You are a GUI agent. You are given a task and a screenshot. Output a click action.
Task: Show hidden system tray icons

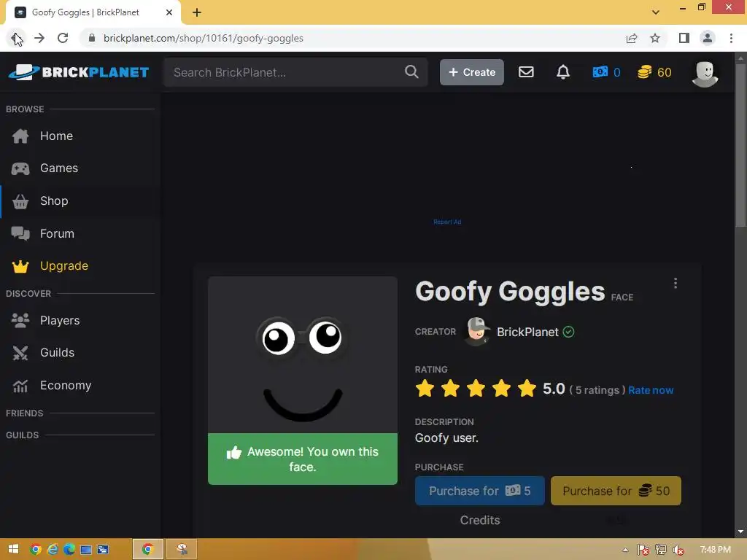625,550
